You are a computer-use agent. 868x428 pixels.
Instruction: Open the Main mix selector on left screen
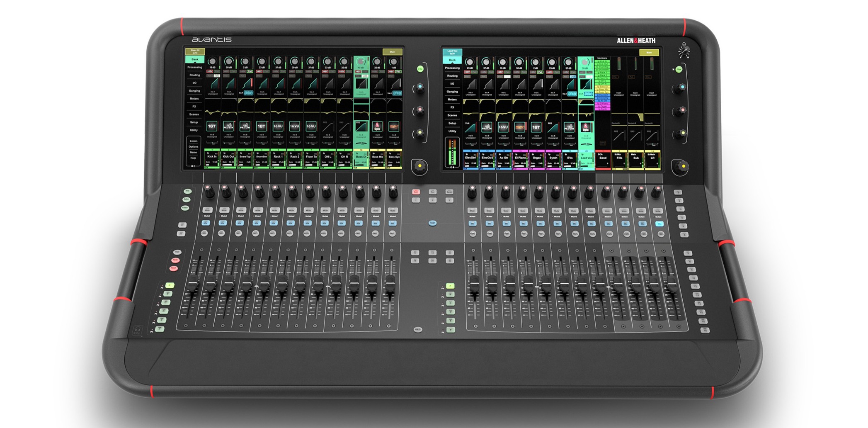tap(392, 52)
